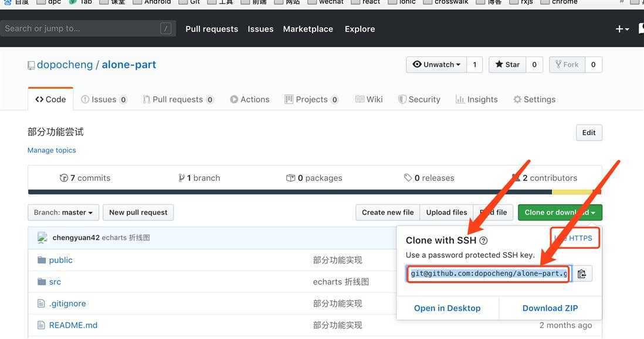The height and width of the screenshot is (339, 644).
Task: Click Download ZIP
Action: click(x=550, y=308)
